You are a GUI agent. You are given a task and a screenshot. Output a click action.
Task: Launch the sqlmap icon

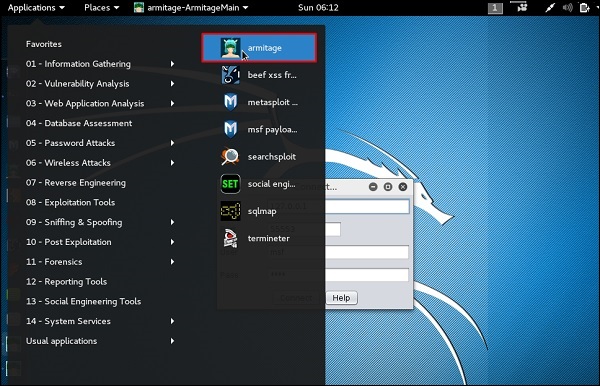[x=230, y=211]
